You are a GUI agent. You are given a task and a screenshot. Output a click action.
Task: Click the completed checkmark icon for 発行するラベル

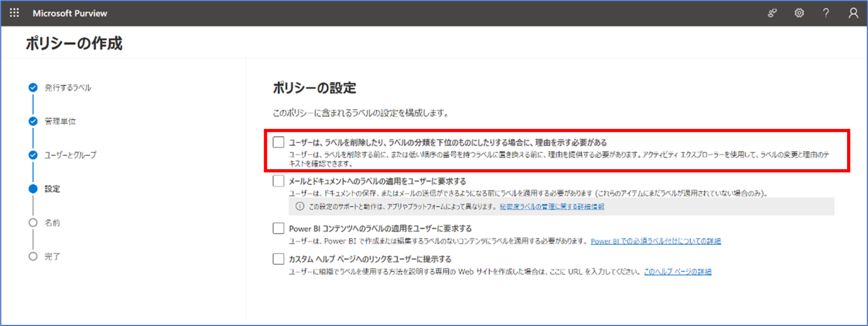pyautogui.click(x=33, y=88)
